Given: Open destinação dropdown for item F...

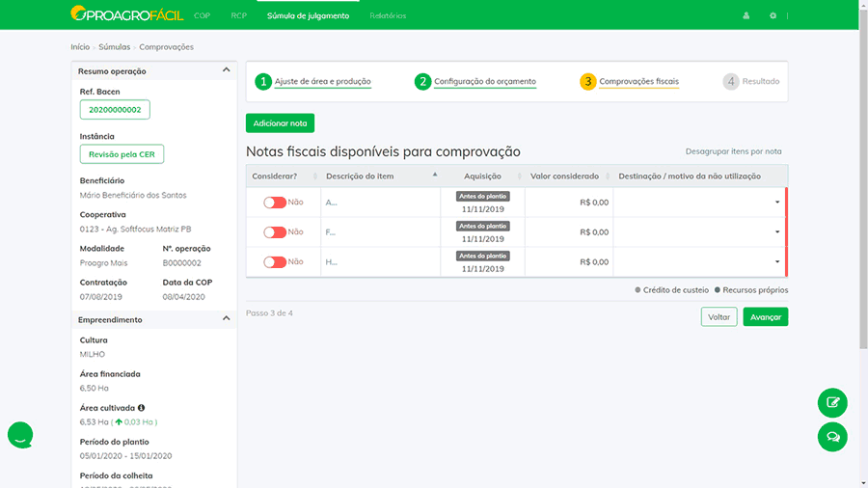Looking at the screenshot, I should [x=700, y=231].
